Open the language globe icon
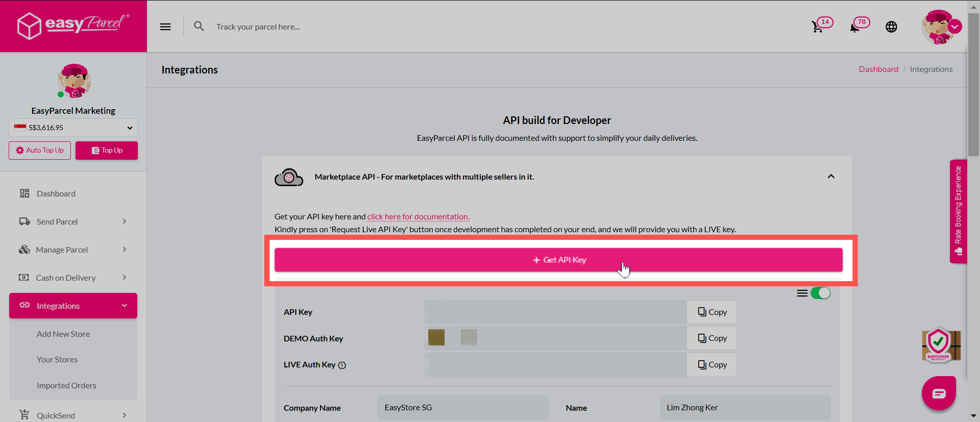Image resolution: width=980 pixels, height=422 pixels. [891, 27]
